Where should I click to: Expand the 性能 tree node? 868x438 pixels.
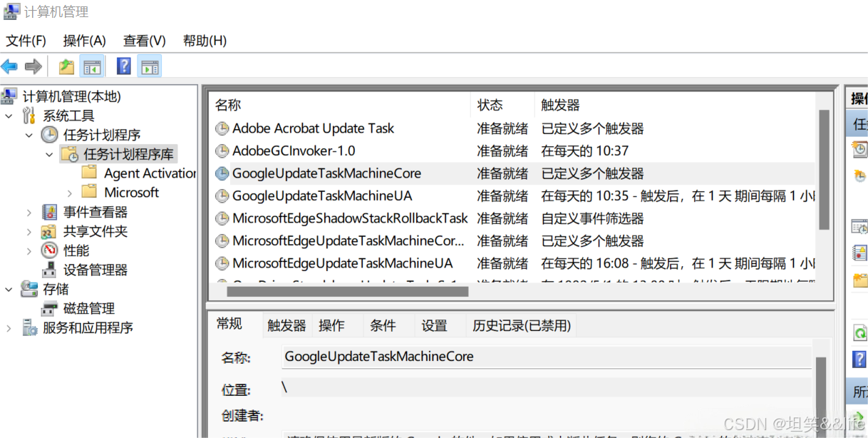(x=29, y=250)
